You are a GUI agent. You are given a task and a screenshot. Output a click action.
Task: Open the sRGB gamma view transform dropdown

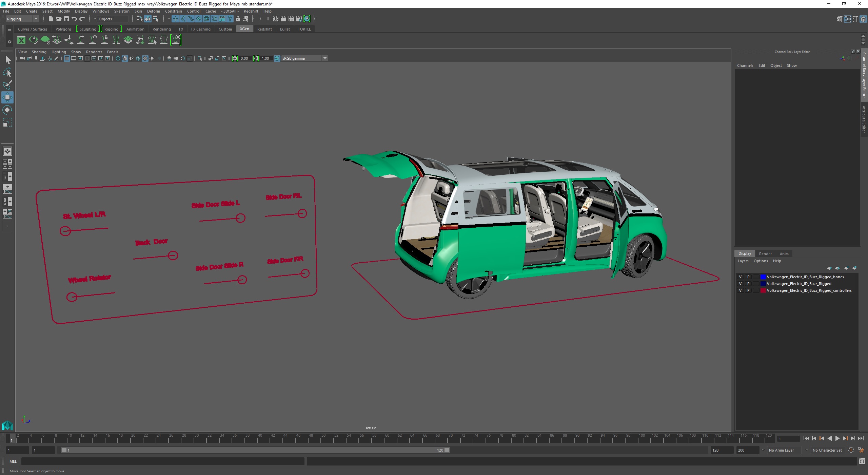coord(304,58)
